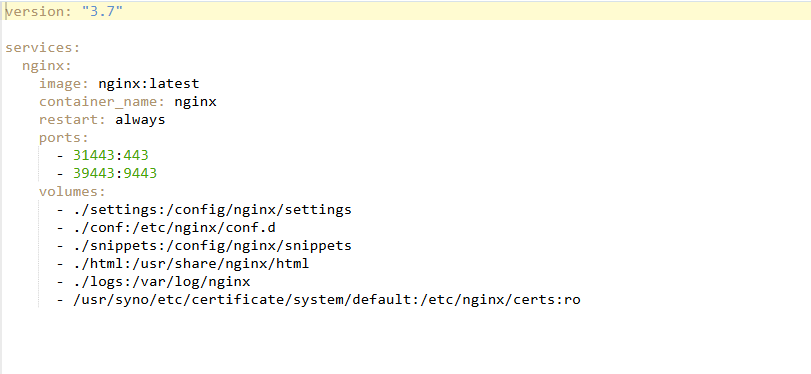Click the 31443:443 port mapping
The image size is (811, 374).
pyautogui.click(x=111, y=155)
